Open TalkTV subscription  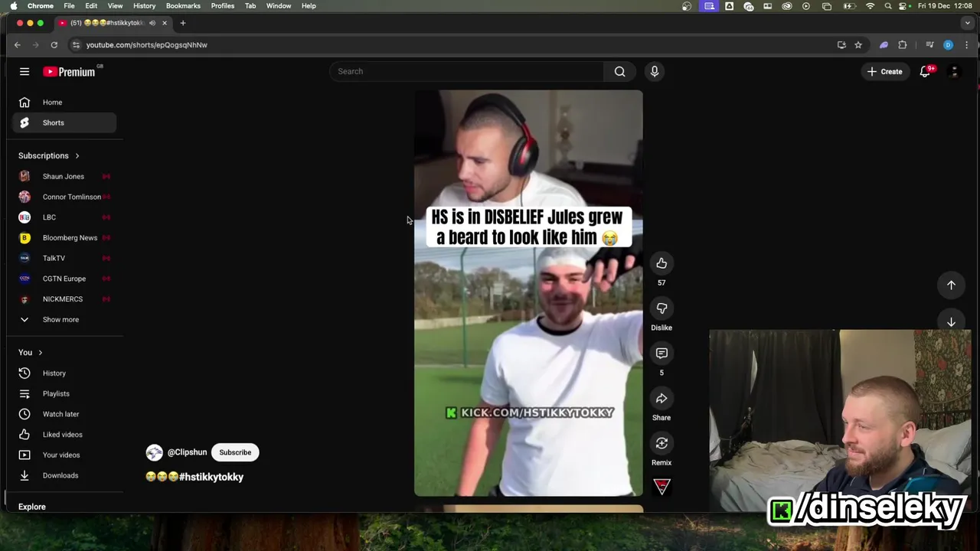(x=64, y=258)
